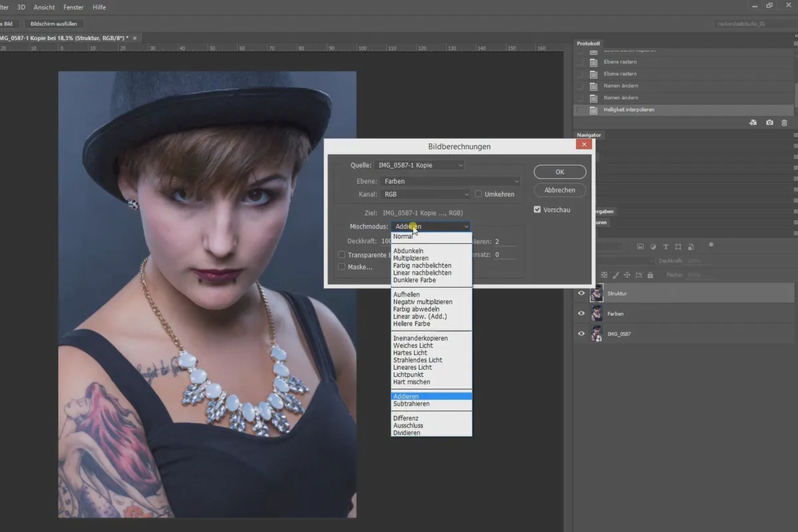Click the camera icon to create a new snapshot
The height and width of the screenshot is (532, 798).
point(769,123)
